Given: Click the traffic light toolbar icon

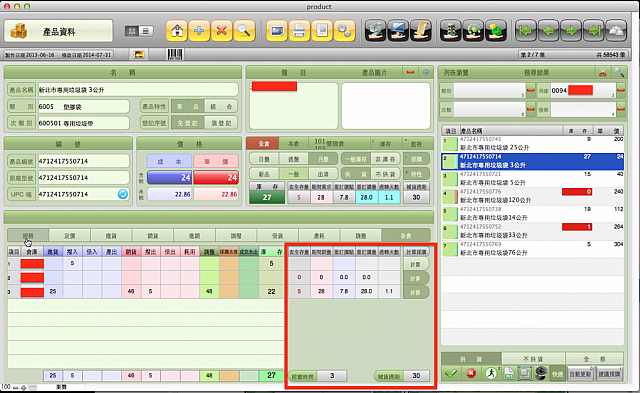Looking at the screenshot, I should coord(451,31).
